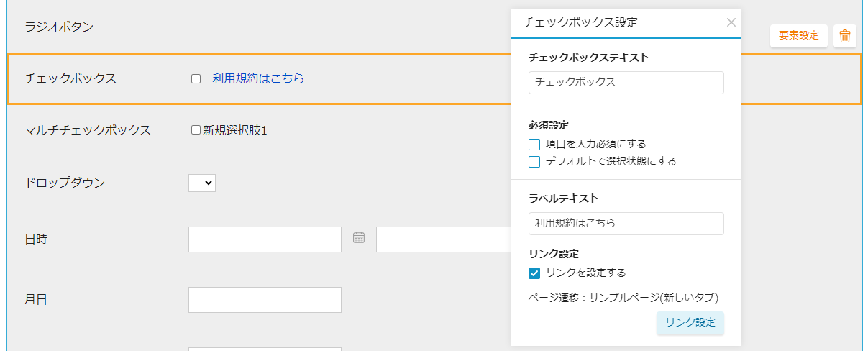Click the リンク設定 button

[690, 323]
